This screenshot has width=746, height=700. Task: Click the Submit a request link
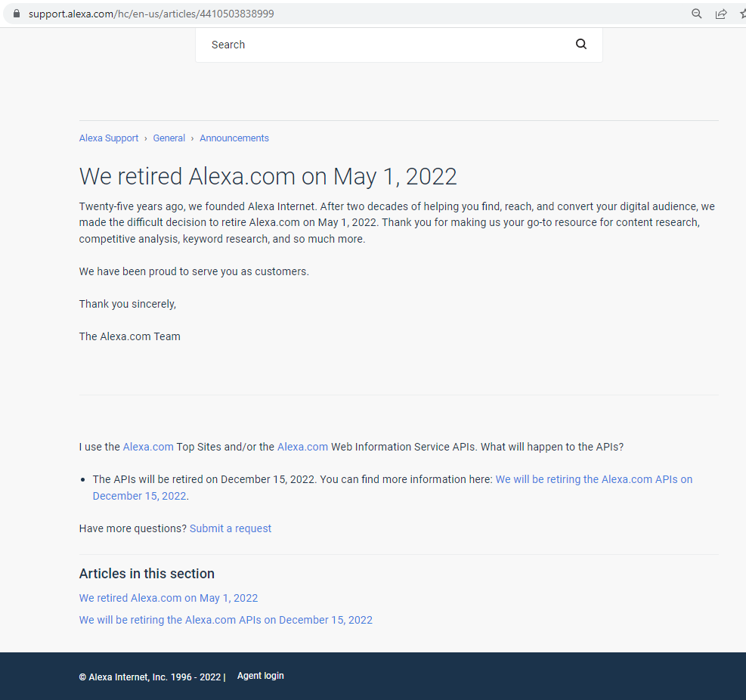click(231, 528)
